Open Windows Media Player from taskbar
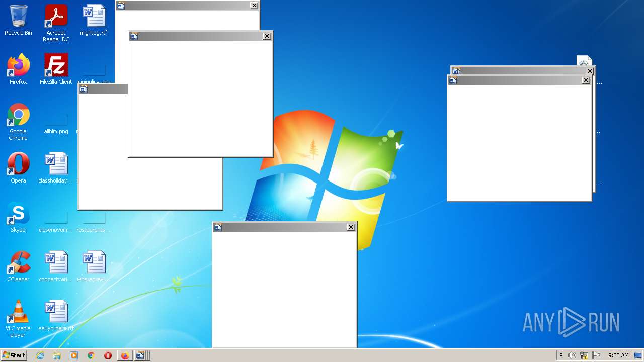Image resolution: width=644 pixels, height=362 pixels. (x=74, y=355)
